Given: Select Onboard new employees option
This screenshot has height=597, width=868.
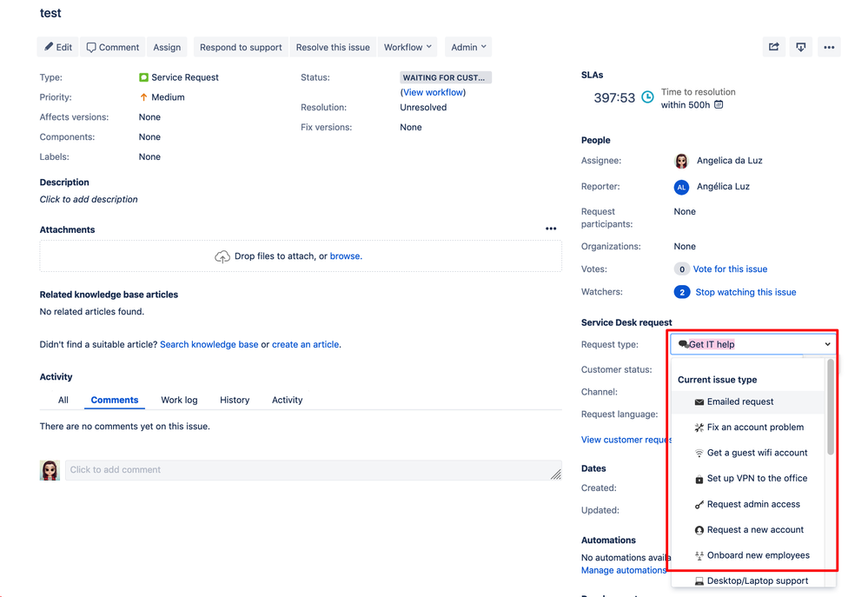Looking at the screenshot, I should (x=748, y=555).
